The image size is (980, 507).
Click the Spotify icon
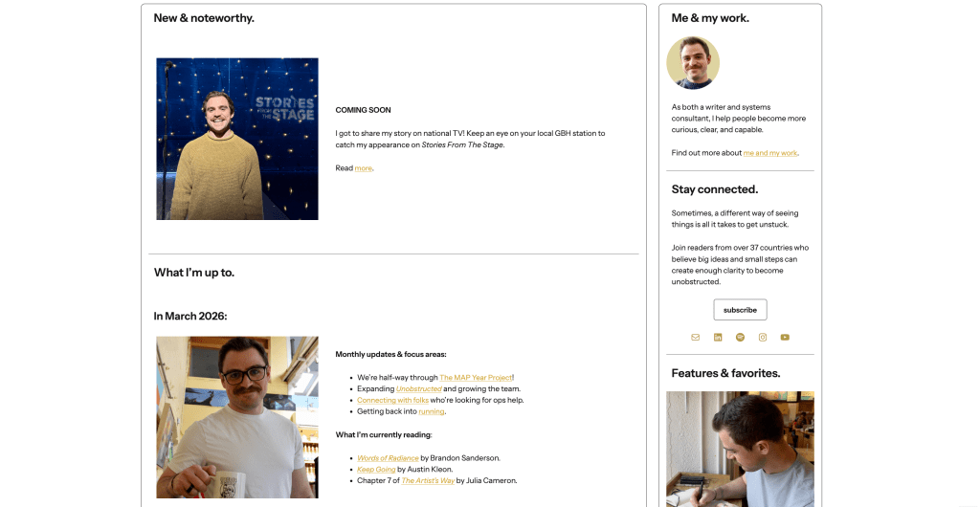pos(740,337)
